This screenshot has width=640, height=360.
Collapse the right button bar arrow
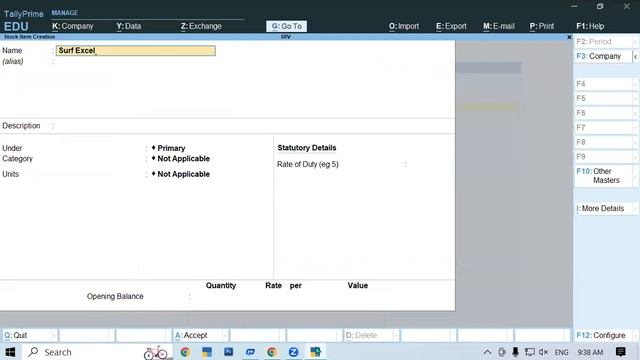636,57
